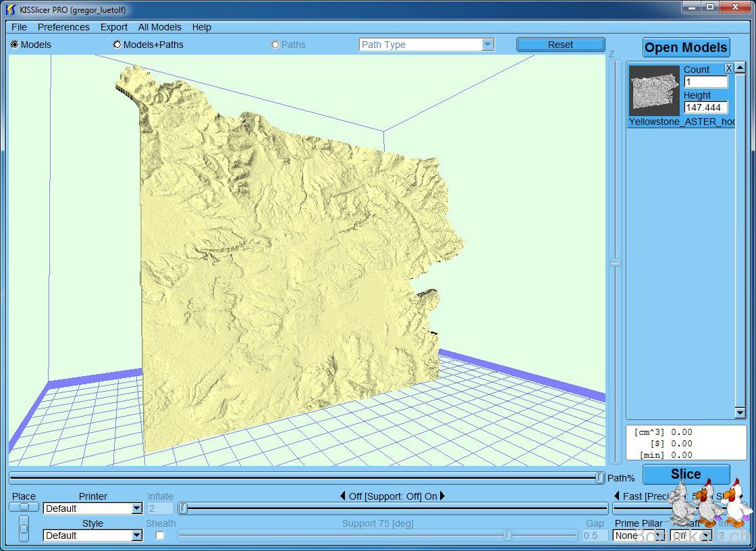Expand the Path Type dropdown

(x=487, y=45)
